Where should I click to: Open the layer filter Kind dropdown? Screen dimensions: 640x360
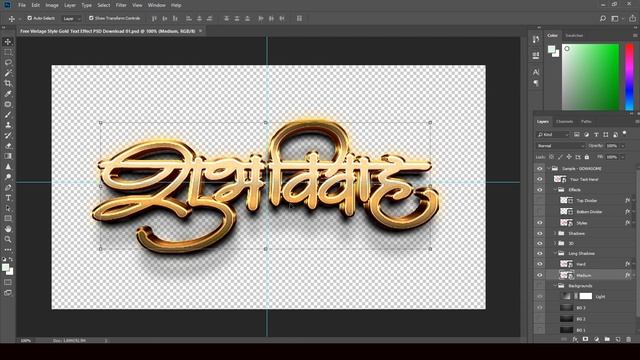(553, 134)
